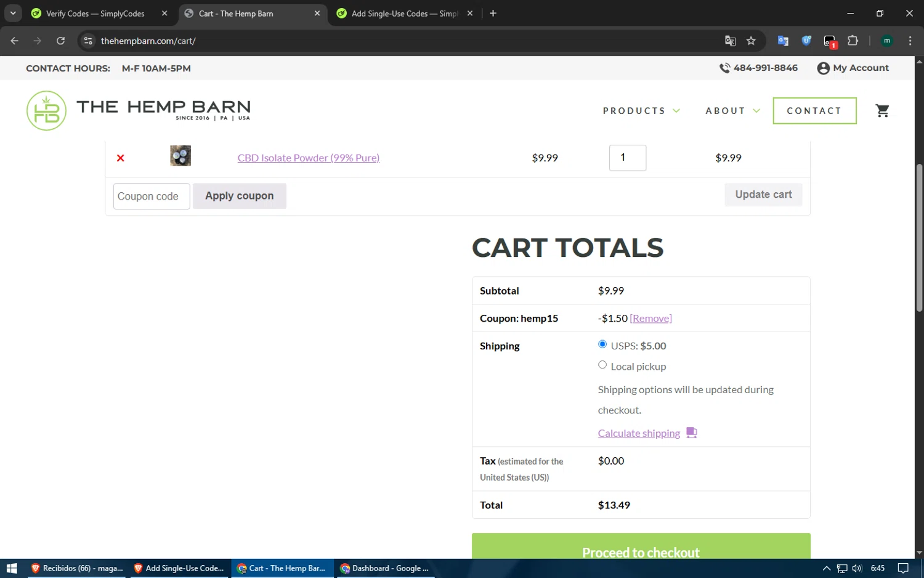Click Apply coupon button
The image size is (924, 578).
pos(239,196)
